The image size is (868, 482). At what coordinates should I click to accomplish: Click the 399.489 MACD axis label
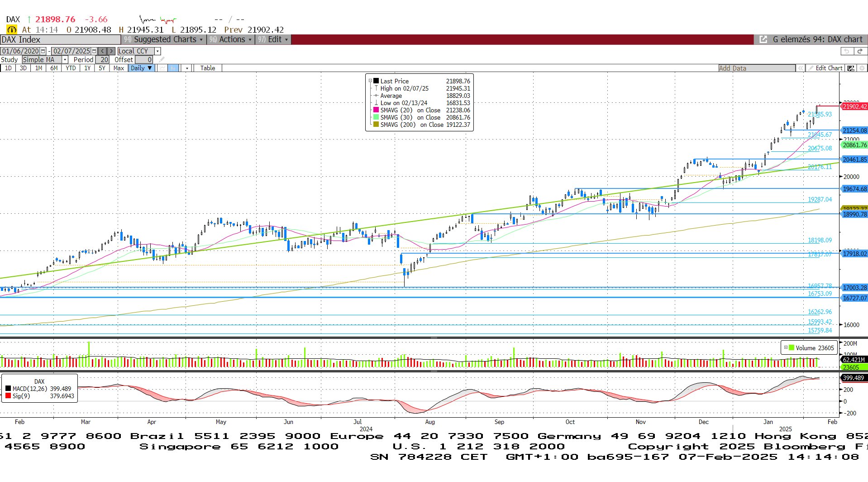coord(854,378)
